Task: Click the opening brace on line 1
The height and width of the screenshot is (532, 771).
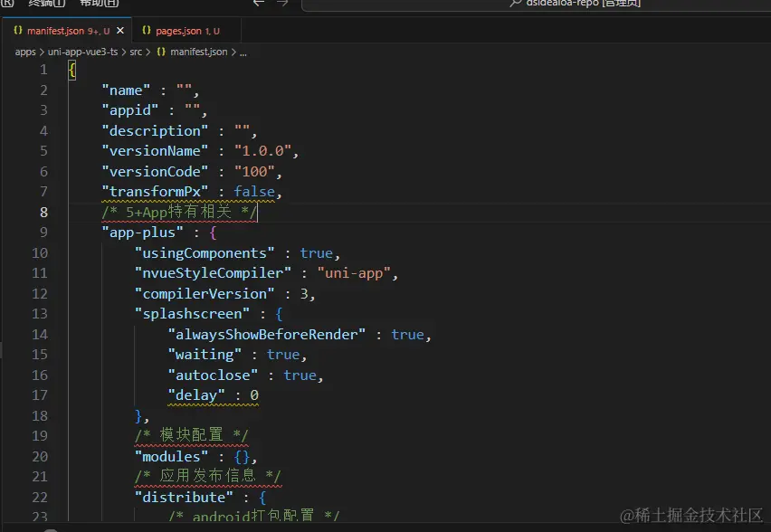Action: pyautogui.click(x=72, y=71)
